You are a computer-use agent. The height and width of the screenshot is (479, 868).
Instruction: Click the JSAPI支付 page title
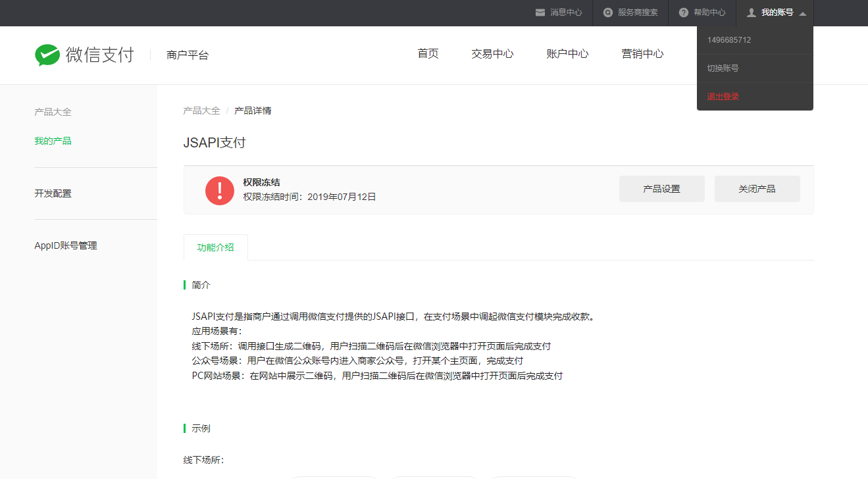(215, 143)
